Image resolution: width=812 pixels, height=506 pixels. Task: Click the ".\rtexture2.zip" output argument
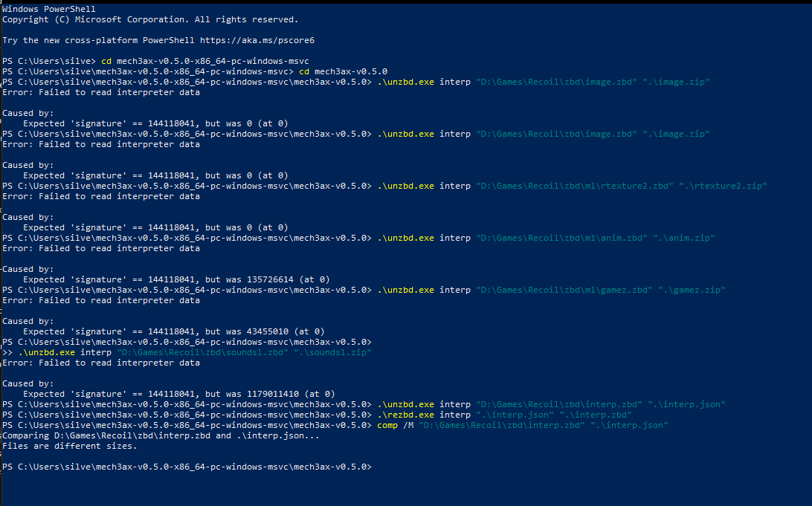tap(723, 186)
